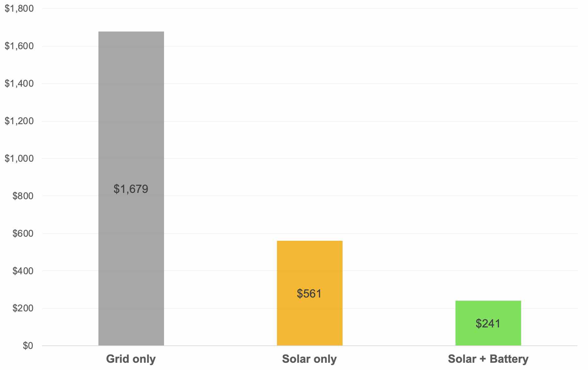Click the empty plot area between Solar bars
The image size is (588, 370).
399,189
